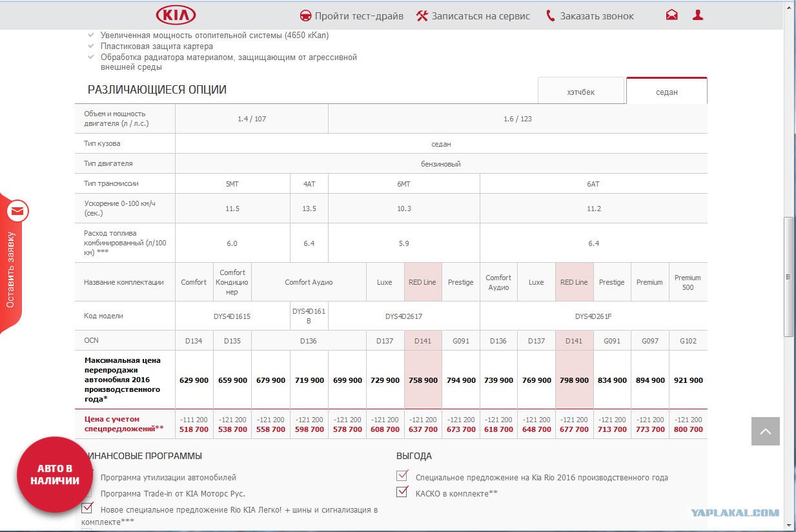Click the scroll-to-top arrow button
Viewport: 796px width, 532px height.
point(766,431)
